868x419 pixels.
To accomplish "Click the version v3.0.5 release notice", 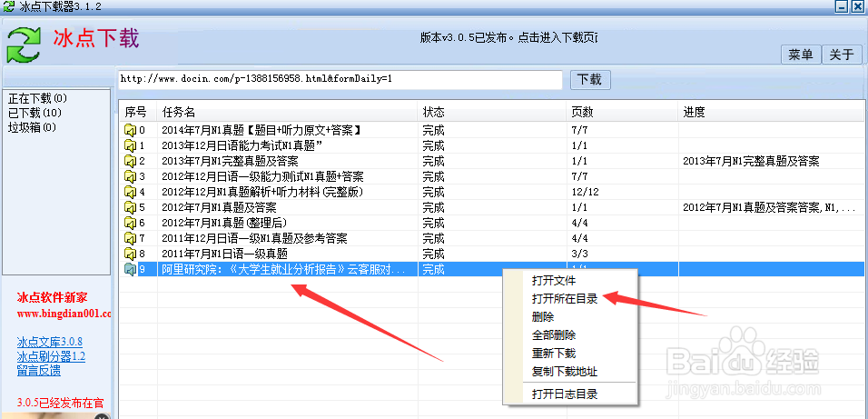I will [x=508, y=38].
